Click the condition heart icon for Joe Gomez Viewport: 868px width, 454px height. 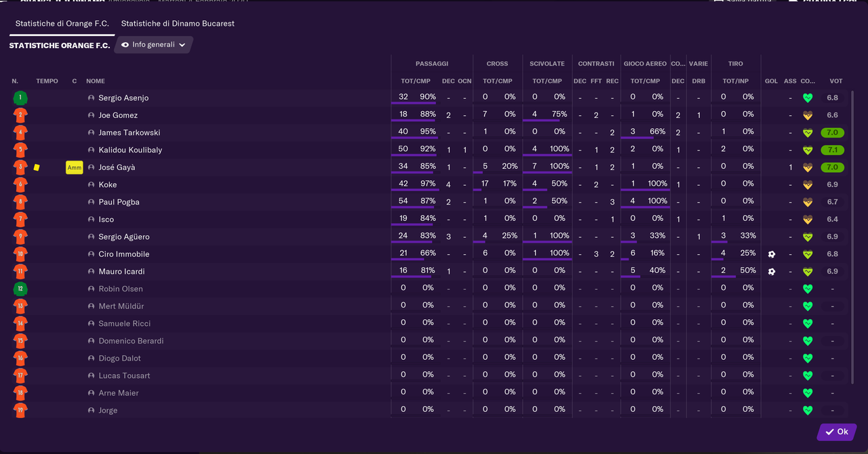[x=807, y=115]
